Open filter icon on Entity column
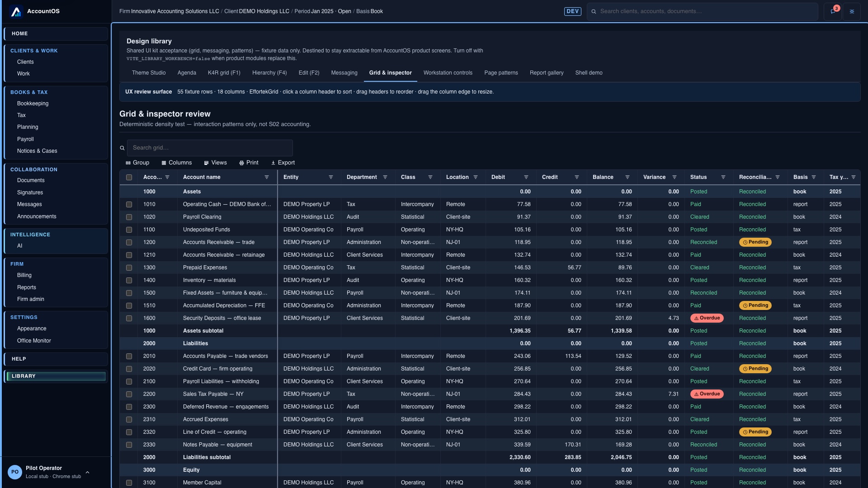868x488 pixels. 331,177
